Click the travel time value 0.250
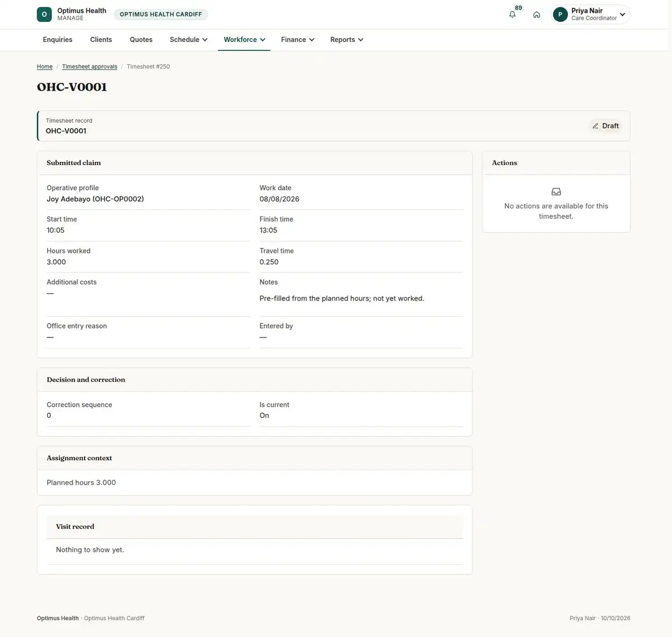This screenshot has height=637, width=672. pos(269,262)
